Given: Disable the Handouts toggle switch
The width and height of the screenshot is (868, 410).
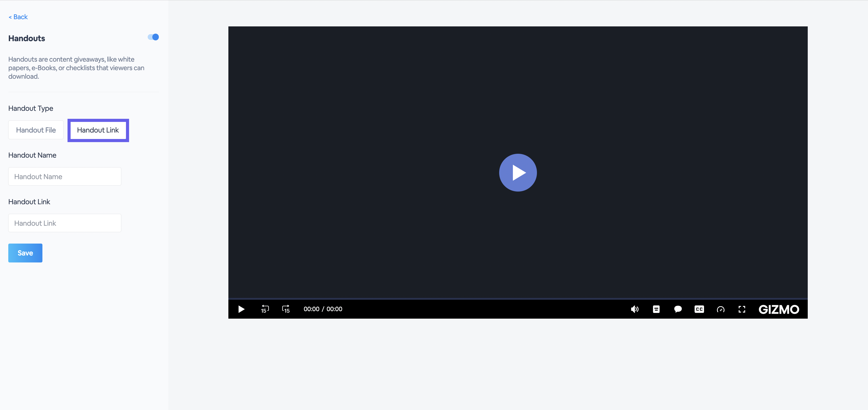Looking at the screenshot, I should tap(153, 37).
